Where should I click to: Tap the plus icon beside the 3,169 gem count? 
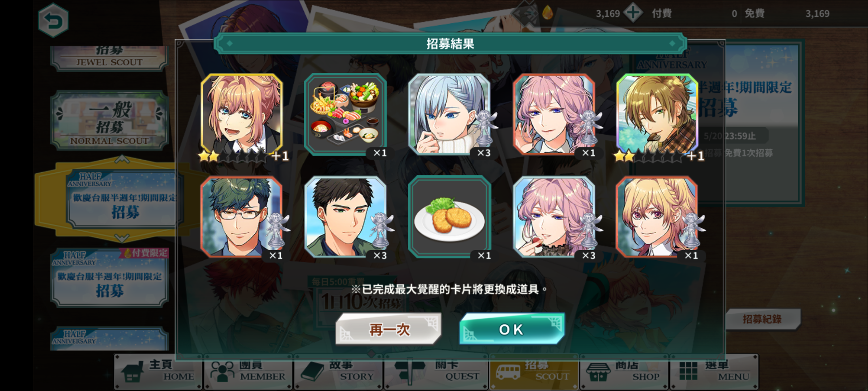(x=633, y=13)
